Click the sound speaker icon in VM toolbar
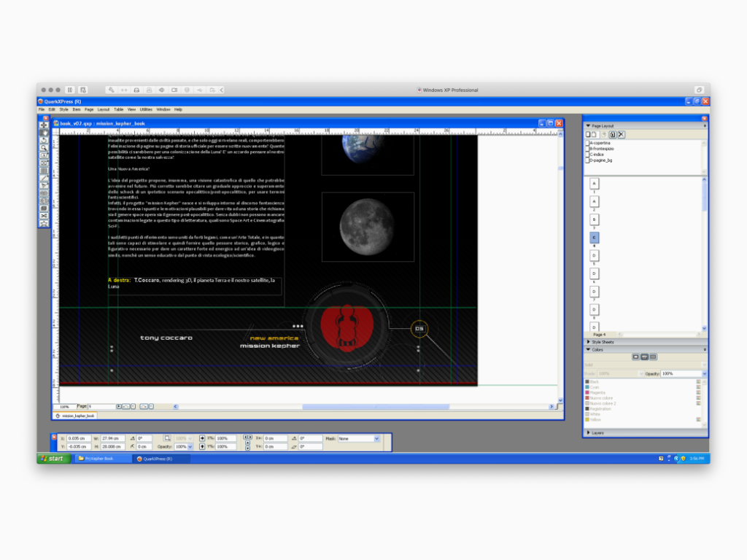Image resolution: width=747 pixels, height=560 pixels. tap(162, 90)
